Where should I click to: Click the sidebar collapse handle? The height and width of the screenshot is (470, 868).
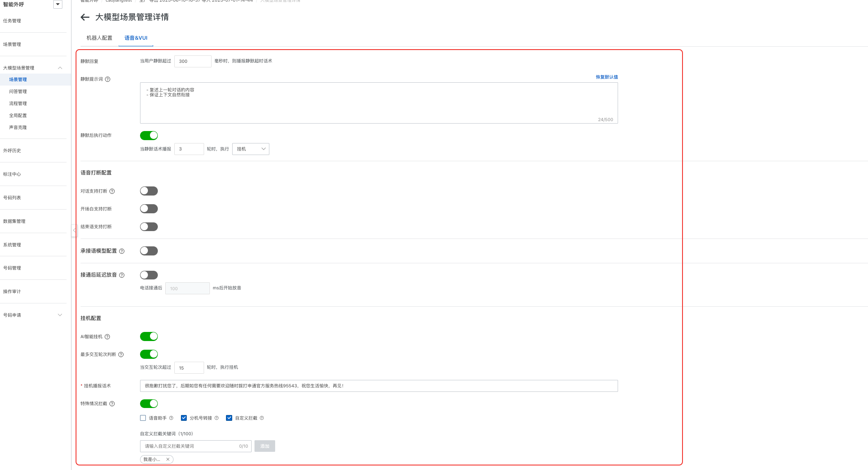(x=74, y=230)
